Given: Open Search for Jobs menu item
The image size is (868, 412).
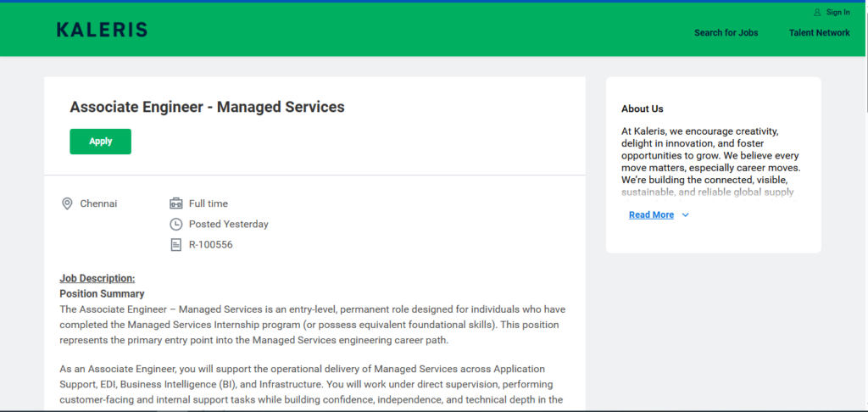Looking at the screenshot, I should click(x=726, y=33).
